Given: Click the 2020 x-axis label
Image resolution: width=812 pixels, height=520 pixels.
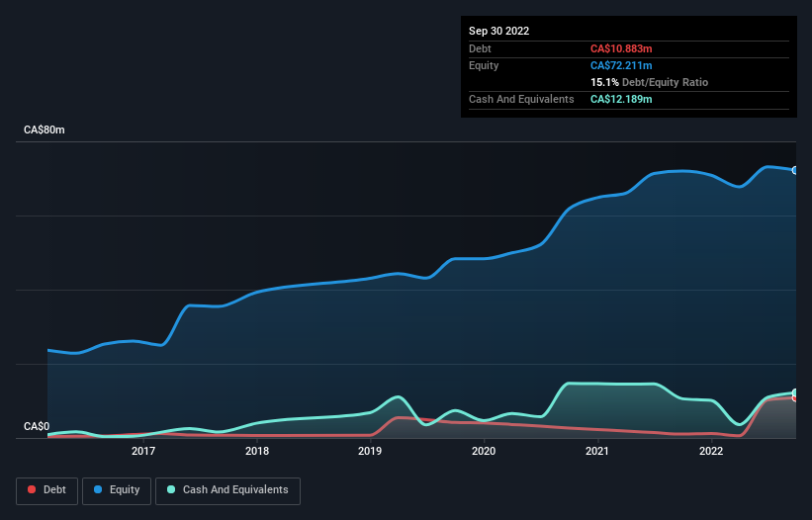Looking at the screenshot, I should [x=484, y=451].
